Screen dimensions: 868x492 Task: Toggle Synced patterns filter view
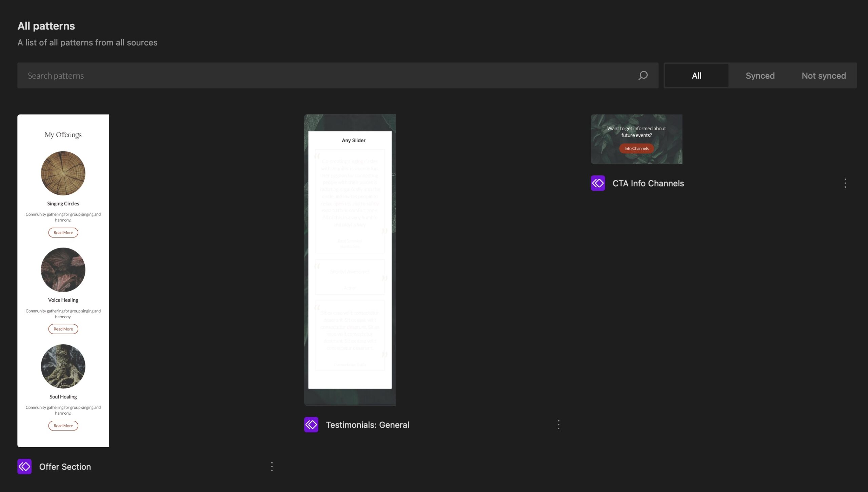tap(760, 75)
